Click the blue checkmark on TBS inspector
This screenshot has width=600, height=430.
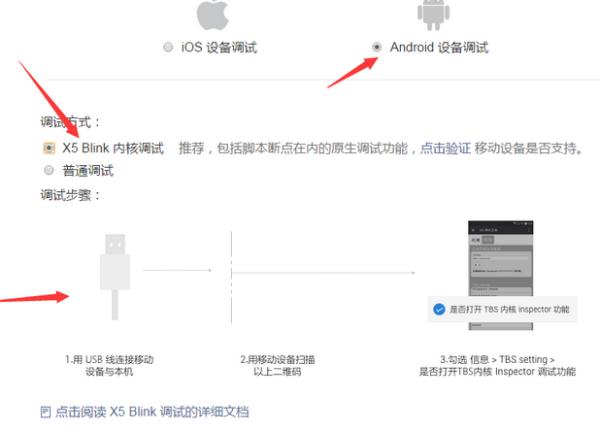[439, 309]
